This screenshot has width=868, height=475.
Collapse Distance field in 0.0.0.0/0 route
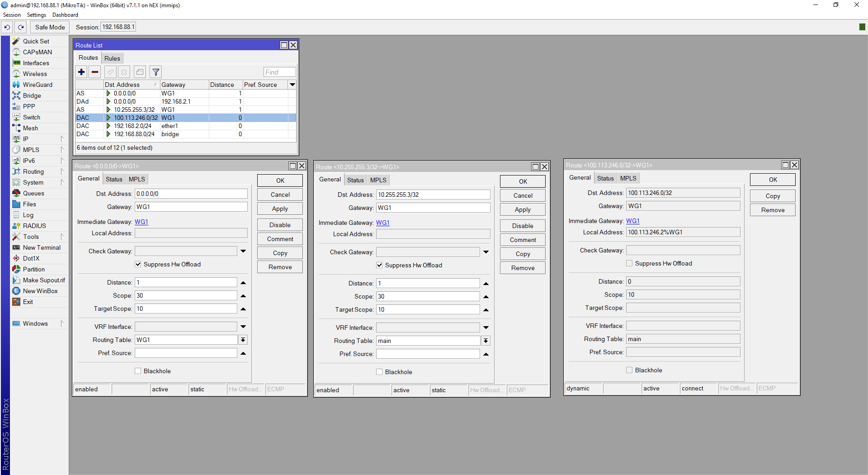(243, 282)
